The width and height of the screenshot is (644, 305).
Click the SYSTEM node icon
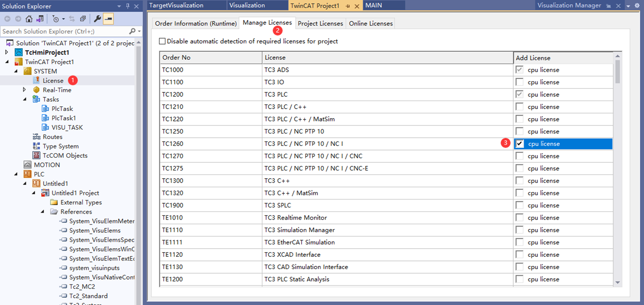click(x=27, y=71)
